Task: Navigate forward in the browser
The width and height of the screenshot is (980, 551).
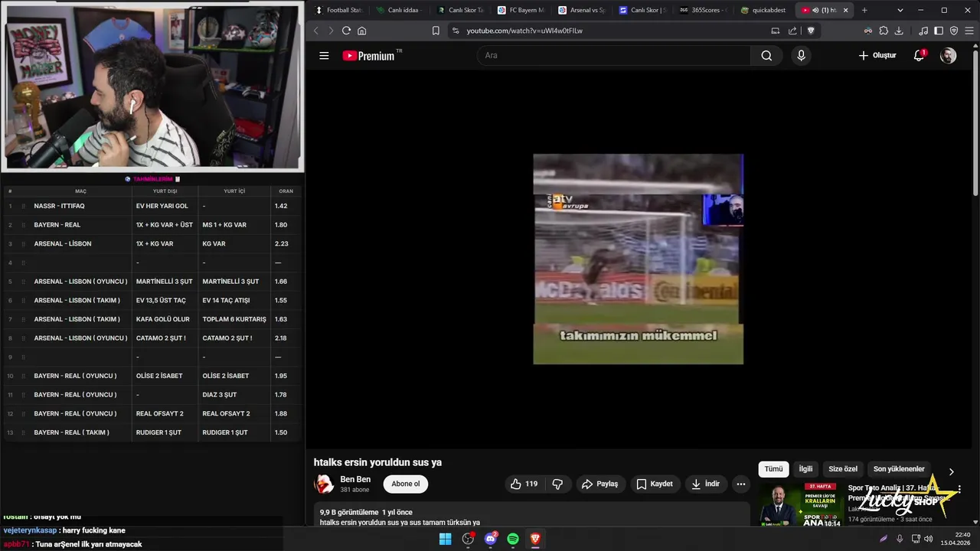Action: tap(331, 31)
